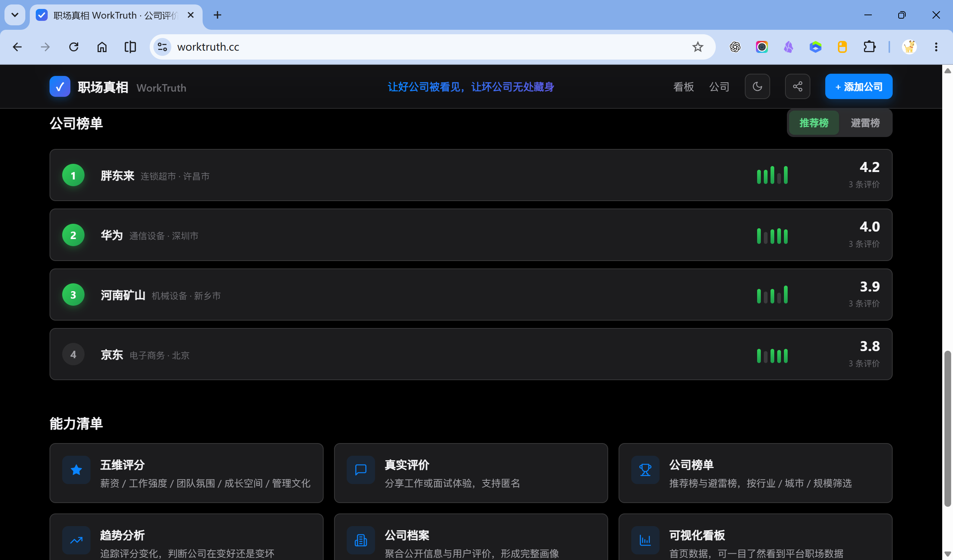This screenshot has height=560, width=953.
Task: Focus the worktruth.cc address bar
Action: click(x=432, y=47)
